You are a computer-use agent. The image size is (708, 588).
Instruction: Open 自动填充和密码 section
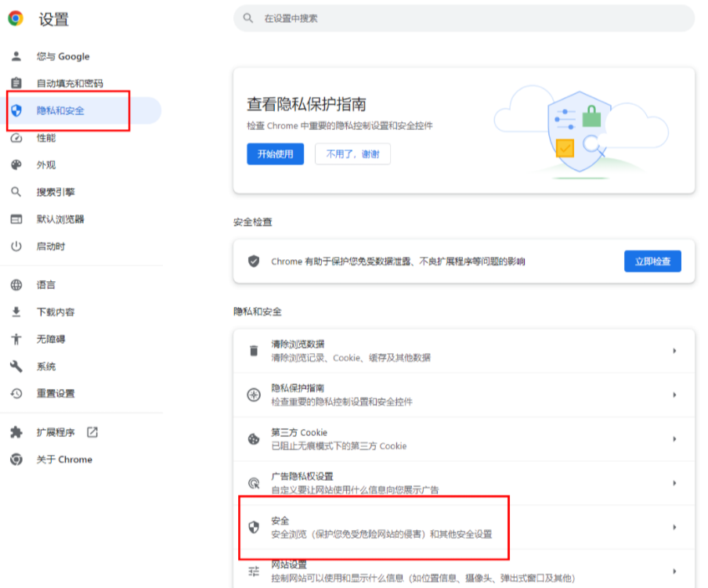[70, 84]
